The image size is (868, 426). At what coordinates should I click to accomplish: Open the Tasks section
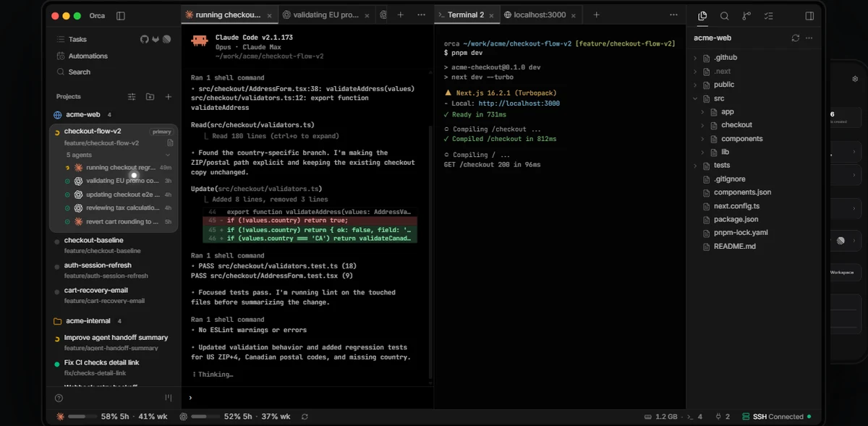tap(78, 39)
